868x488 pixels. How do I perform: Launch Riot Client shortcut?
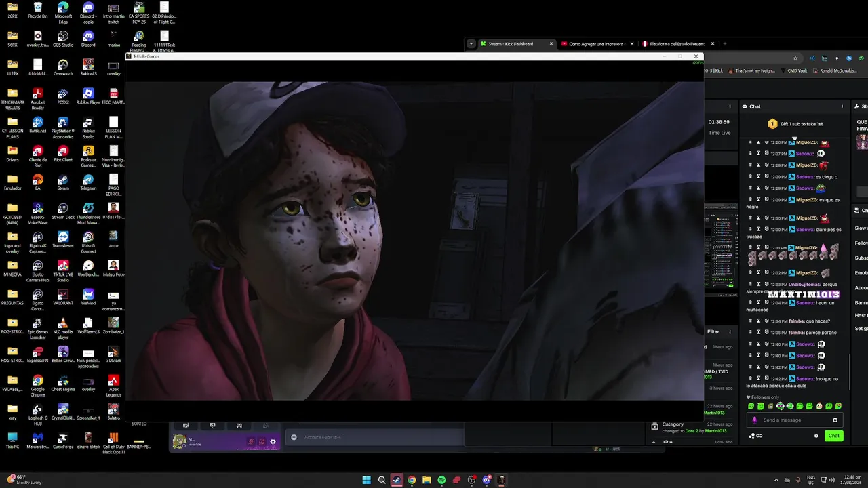click(63, 152)
